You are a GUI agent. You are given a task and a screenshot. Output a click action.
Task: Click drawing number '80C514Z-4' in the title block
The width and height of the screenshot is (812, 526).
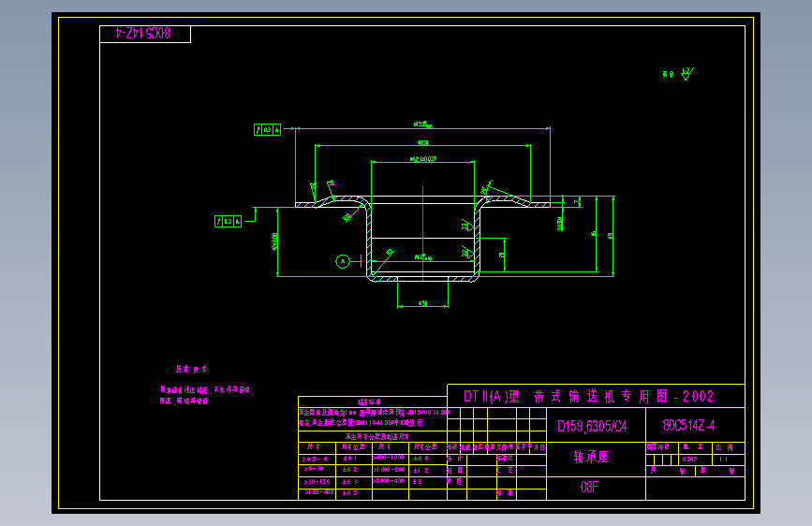[x=688, y=426]
